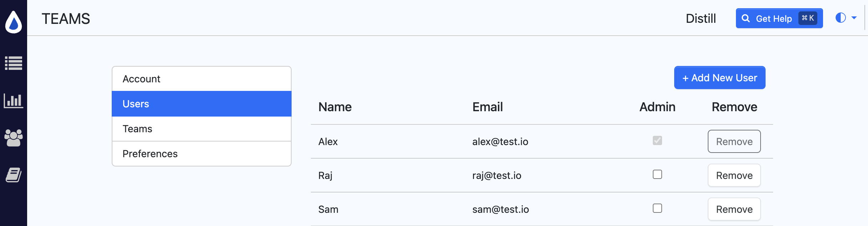This screenshot has height=226, width=868.
Task: Click the Add New User button
Action: point(720,77)
